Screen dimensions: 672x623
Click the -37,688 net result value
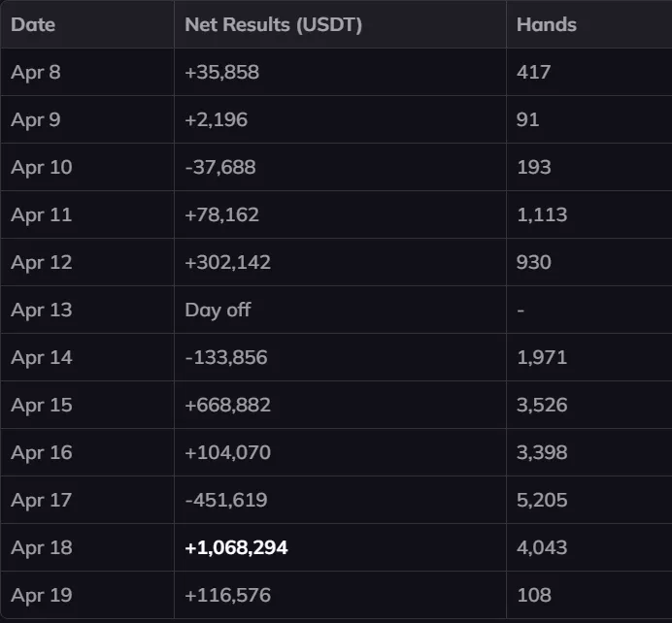(x=219, y=167)
